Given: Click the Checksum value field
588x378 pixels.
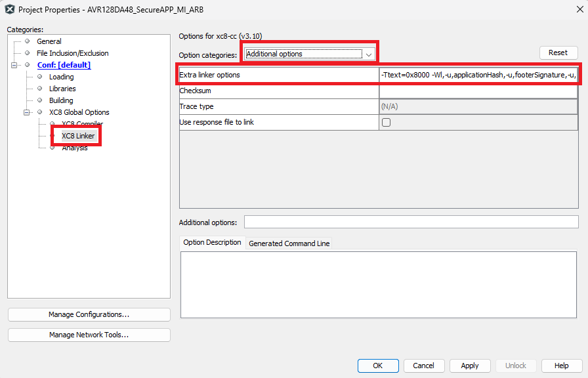Looking at the screenshot, I should coord(478,91).
